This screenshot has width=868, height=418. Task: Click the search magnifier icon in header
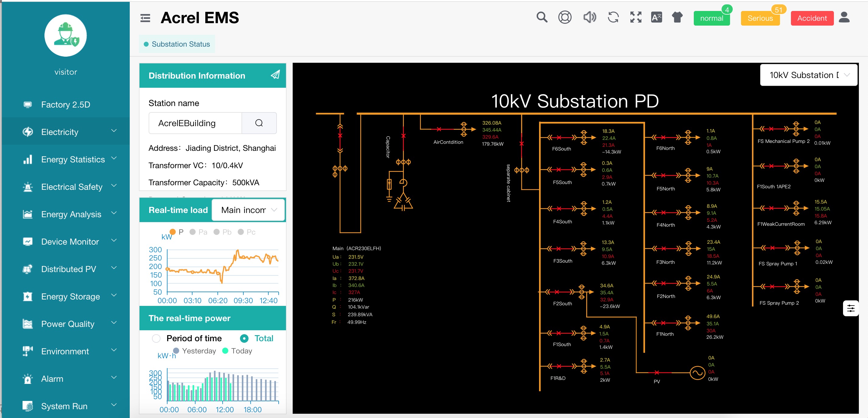(x=542, y=18)
